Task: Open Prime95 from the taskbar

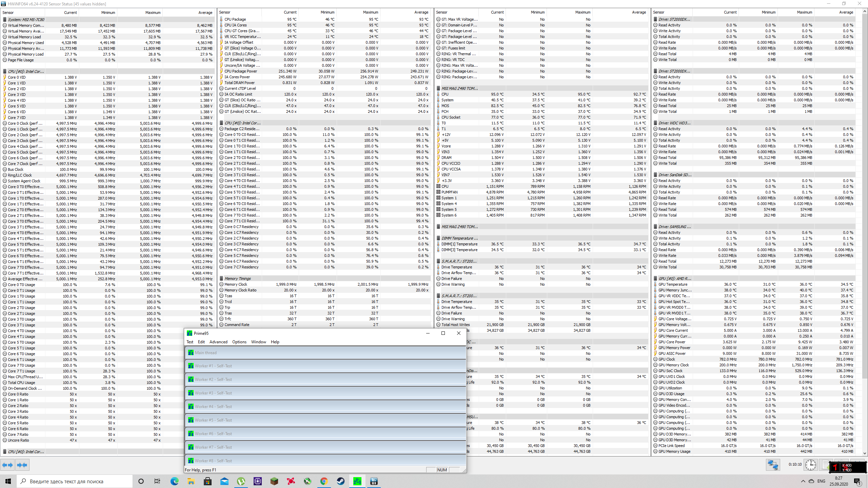Action: coord(357,481)
